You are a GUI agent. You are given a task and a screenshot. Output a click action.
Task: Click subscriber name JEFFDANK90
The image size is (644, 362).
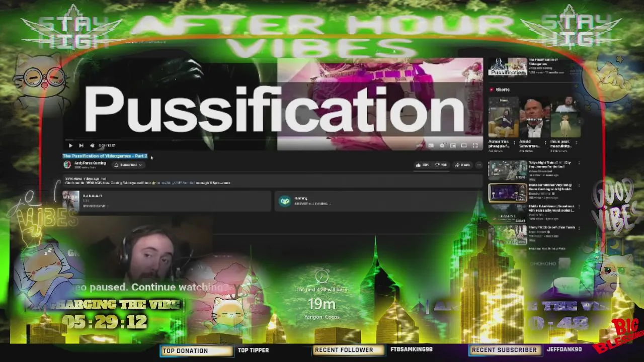[564, 349]
